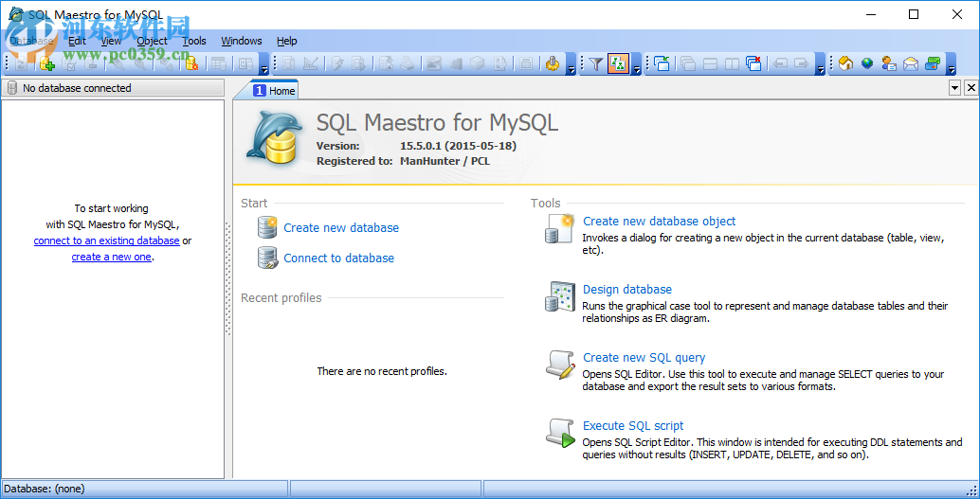Follow the 'connect to an existing database' link
The width and height of the screenshot is (980, 499).
click(x=107, y=241)
